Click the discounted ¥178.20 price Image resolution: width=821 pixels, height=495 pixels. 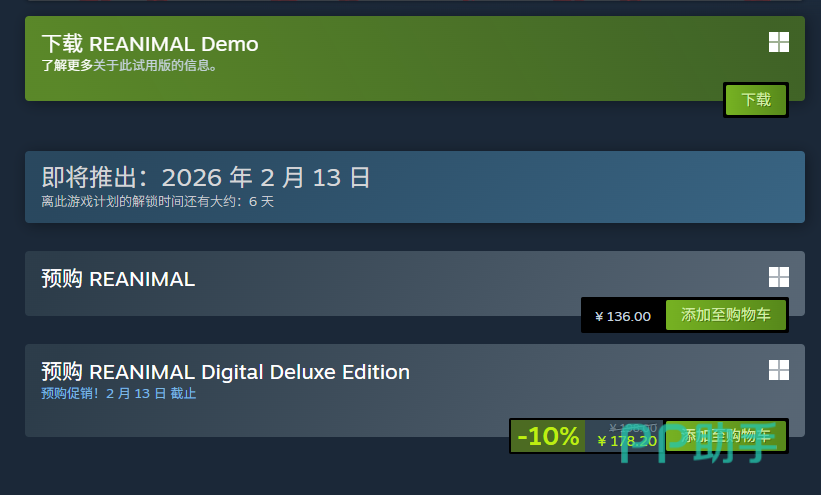(x=626, y=441)
